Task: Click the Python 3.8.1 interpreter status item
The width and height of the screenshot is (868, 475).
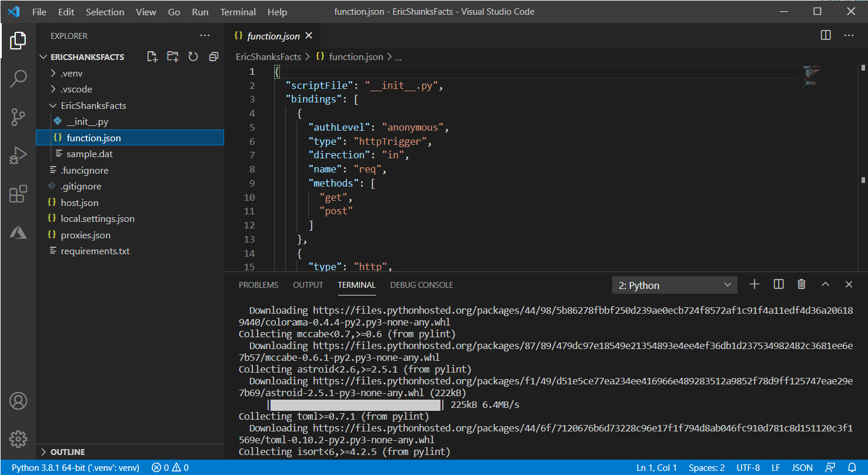Action: click(75, 468)
